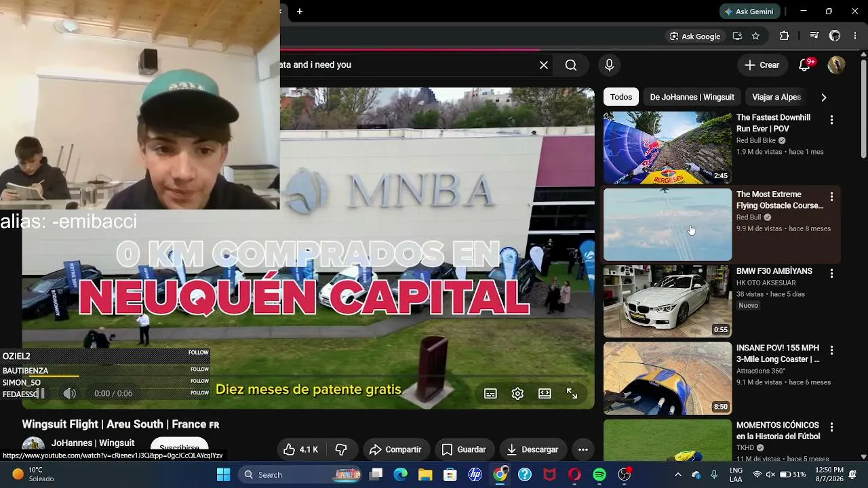This screenshot has height=488, width=868.
Task: Show hidden system tray icons
Action: click(x=677, y=474)
